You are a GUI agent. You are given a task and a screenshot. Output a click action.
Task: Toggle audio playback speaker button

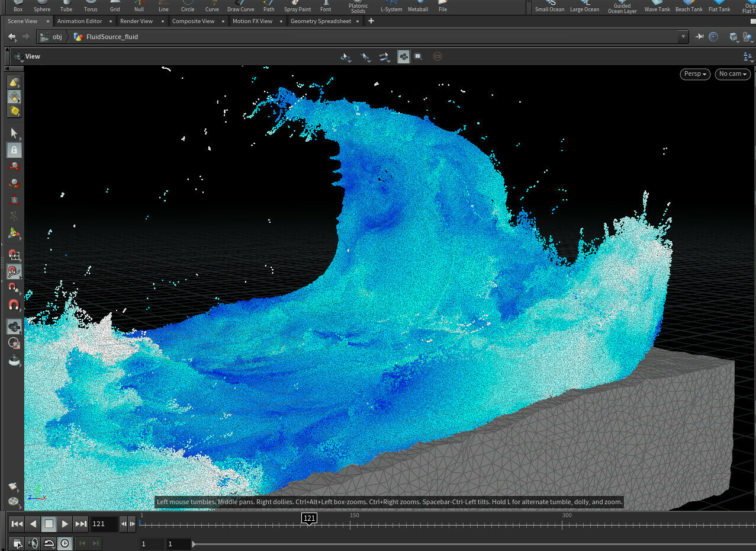coord(34,543)
